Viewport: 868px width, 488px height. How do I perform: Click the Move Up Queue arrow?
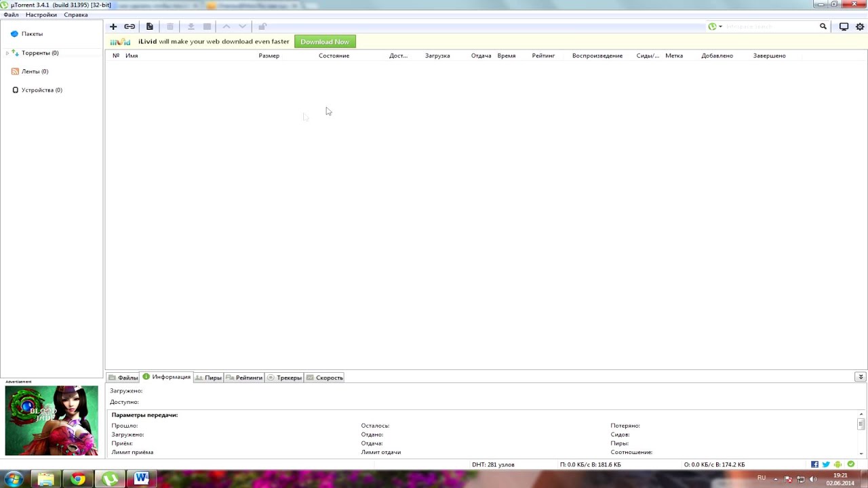click(226, 26)
